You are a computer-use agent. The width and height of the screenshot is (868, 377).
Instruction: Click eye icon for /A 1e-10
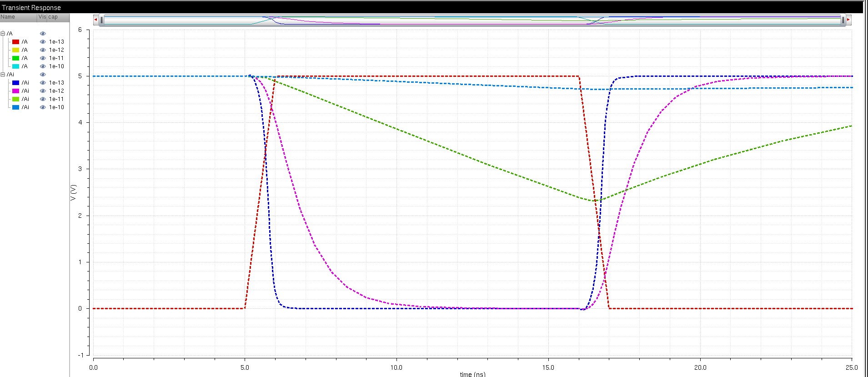[43, 66]
